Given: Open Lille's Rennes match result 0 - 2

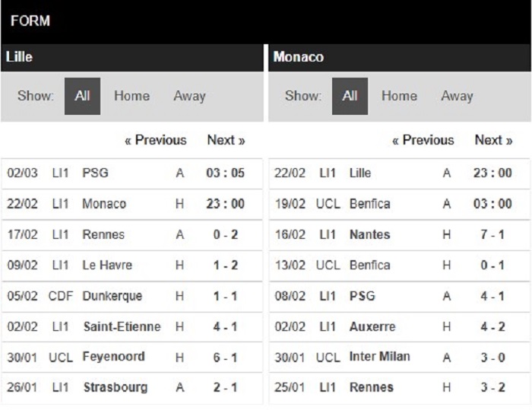Looking at the screenshot, I should (132, 235).
